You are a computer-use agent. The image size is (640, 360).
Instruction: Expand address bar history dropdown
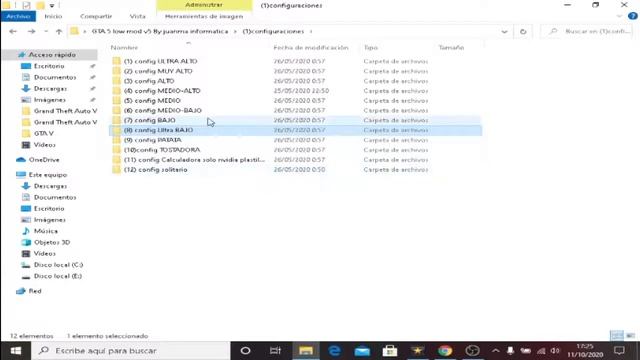coord(504,31)
